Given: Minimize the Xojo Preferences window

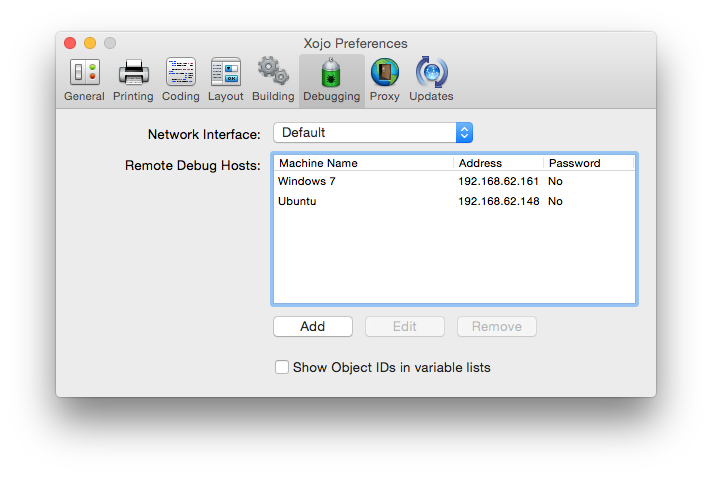Looking at the screenshot, I should point(90,43).
